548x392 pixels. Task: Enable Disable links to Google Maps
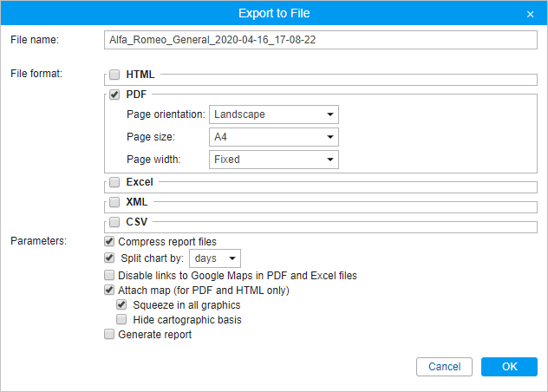coord(109,275)
